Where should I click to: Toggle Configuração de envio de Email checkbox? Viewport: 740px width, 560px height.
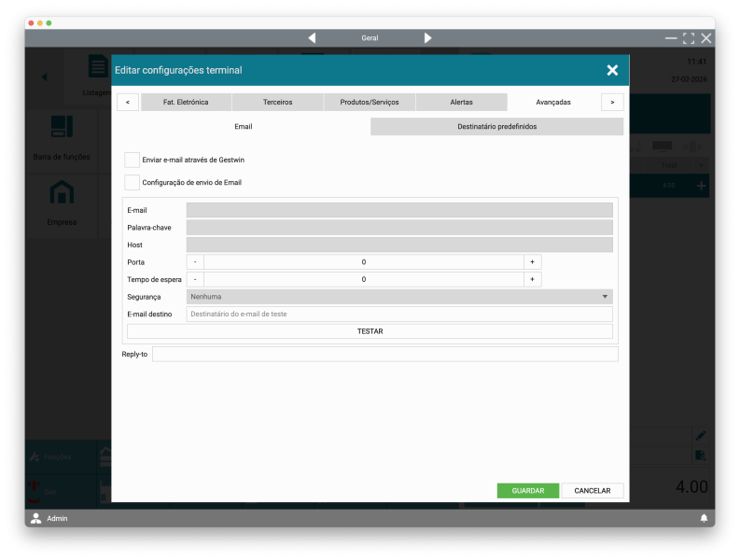tap(133, 182)
